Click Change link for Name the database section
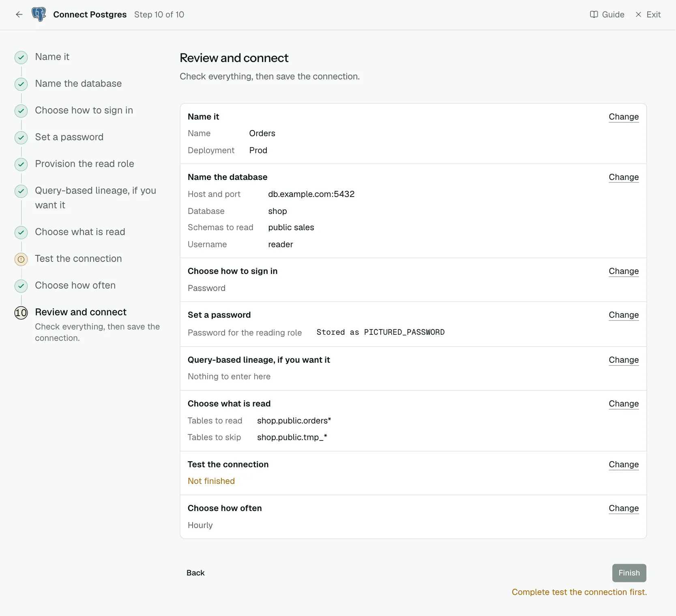 pos(624,177)
